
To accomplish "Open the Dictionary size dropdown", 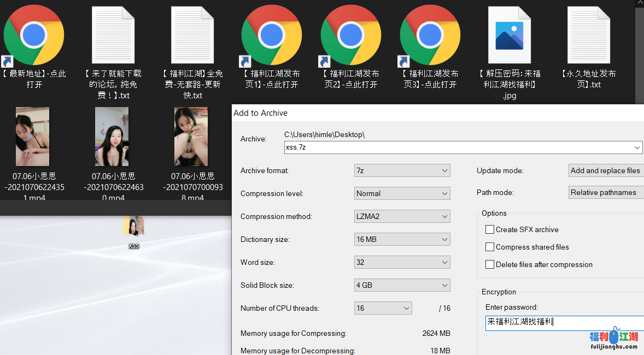I will click(402, 239).
